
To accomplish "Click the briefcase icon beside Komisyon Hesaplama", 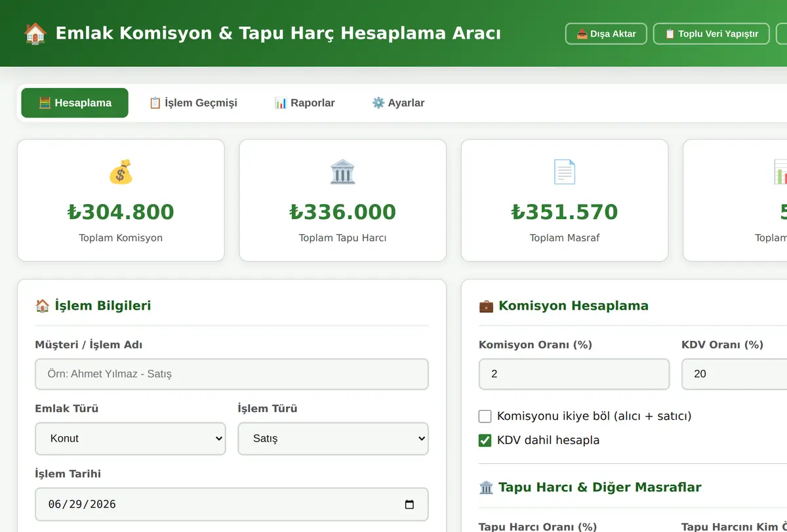I will pos(486,306).
